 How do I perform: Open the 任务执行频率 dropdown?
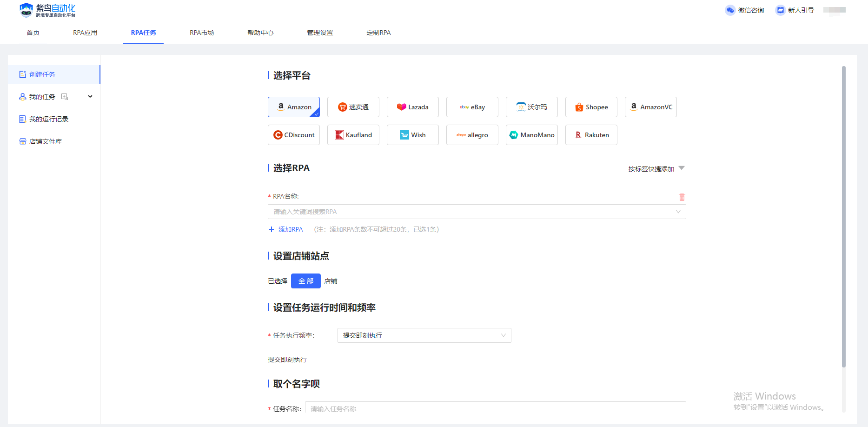click(424, 335)
